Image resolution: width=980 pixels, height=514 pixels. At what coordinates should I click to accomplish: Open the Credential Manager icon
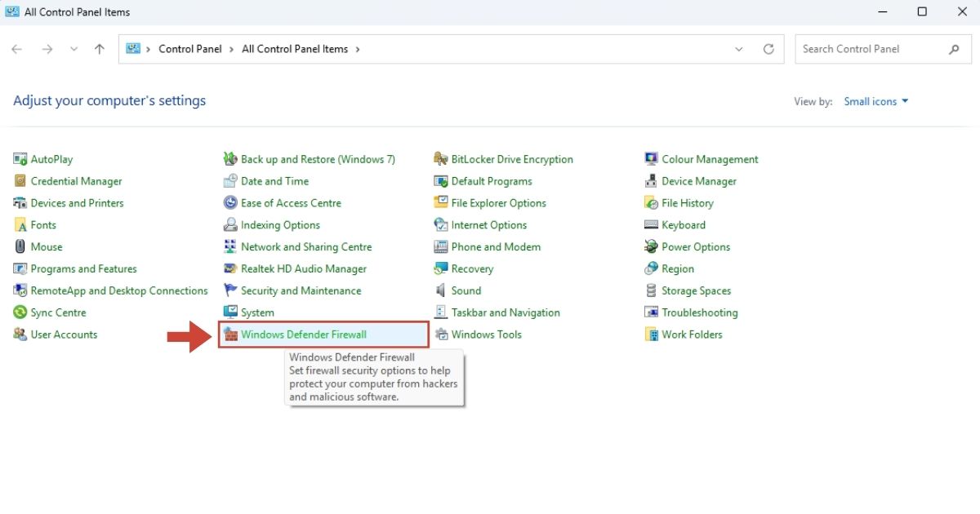[x=20, y=181]
